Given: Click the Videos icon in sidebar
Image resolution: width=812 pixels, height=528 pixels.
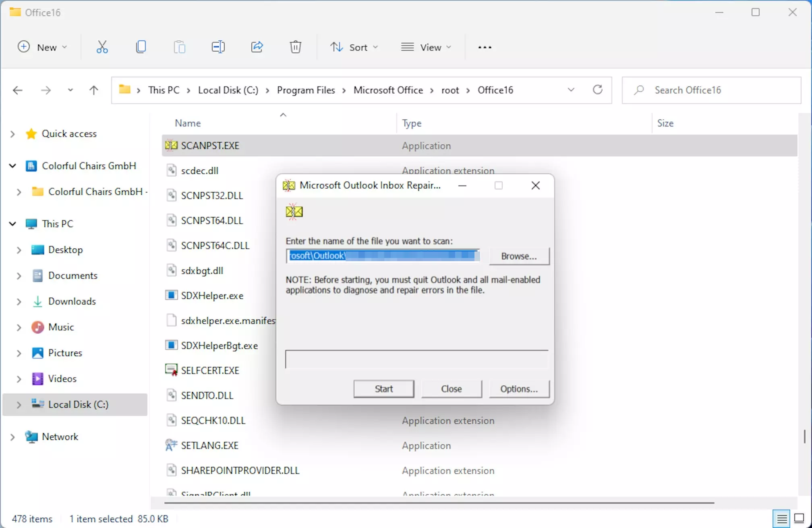Looking at the screenshot, I should point(37,378).
